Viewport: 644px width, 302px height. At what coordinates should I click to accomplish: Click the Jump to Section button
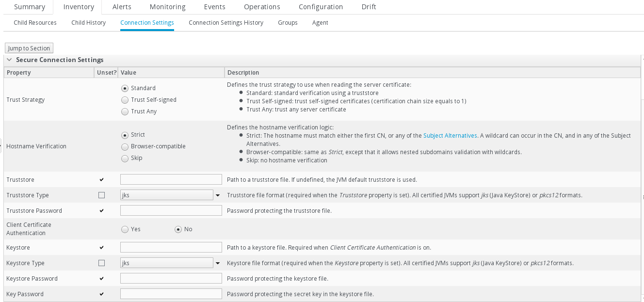pyautogui.click(x=29, y=48)
